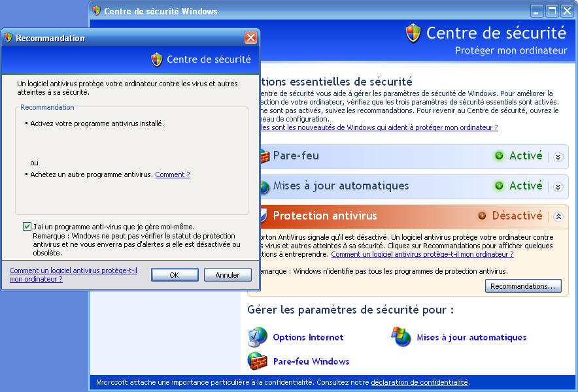Click the Options Internet globe icon
The image size is (578, 392).
click(257, 337)
